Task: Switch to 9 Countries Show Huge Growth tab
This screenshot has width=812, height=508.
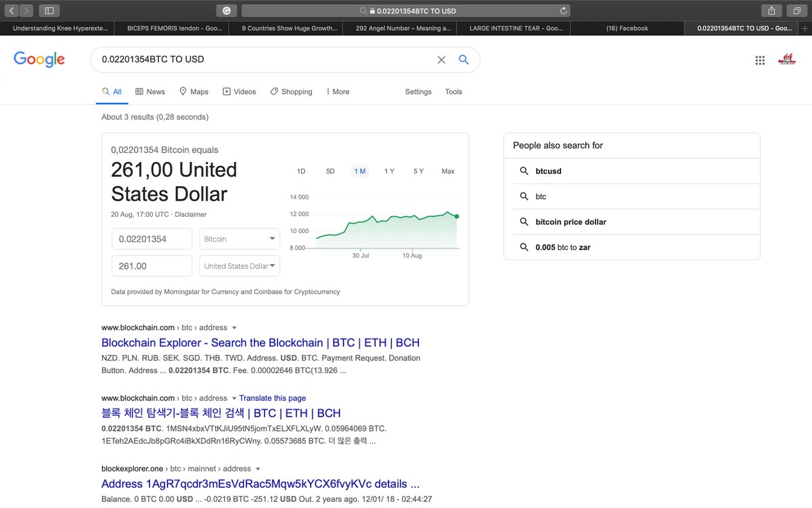Action: (x=286, y=28)
